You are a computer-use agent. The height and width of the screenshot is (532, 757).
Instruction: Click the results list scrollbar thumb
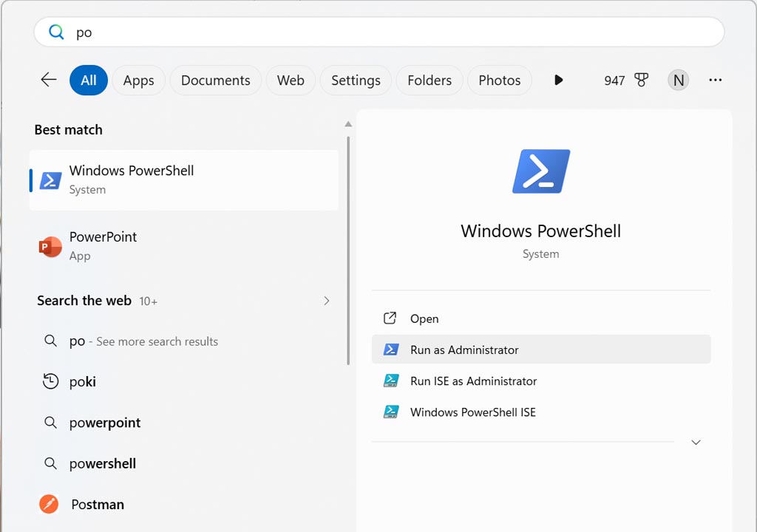coord(348,251)
